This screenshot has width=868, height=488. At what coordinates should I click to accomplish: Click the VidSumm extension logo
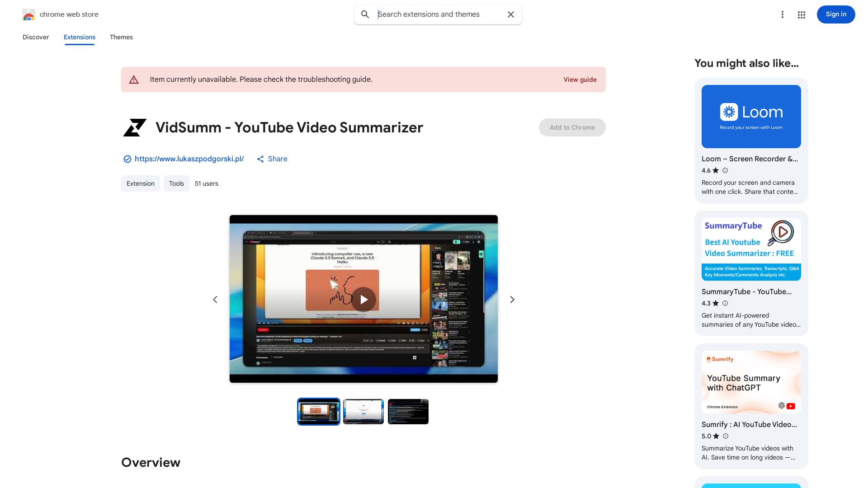(x=134, y=127)
